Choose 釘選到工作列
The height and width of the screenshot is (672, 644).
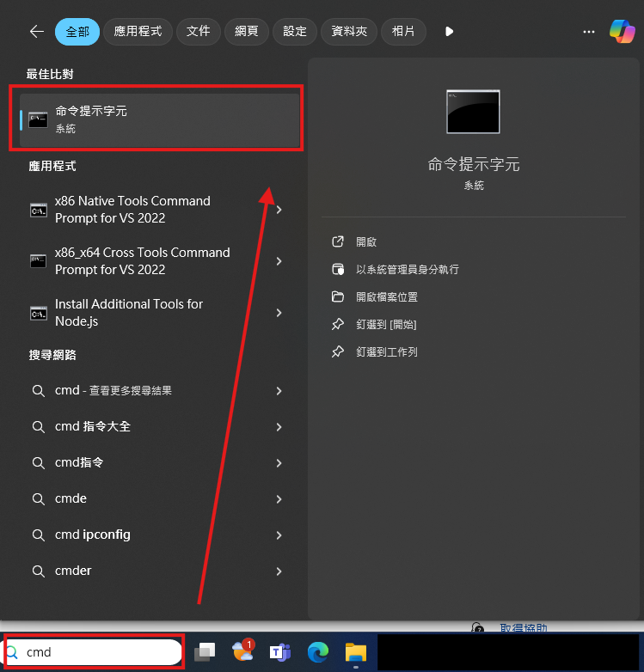click(387, 351)
